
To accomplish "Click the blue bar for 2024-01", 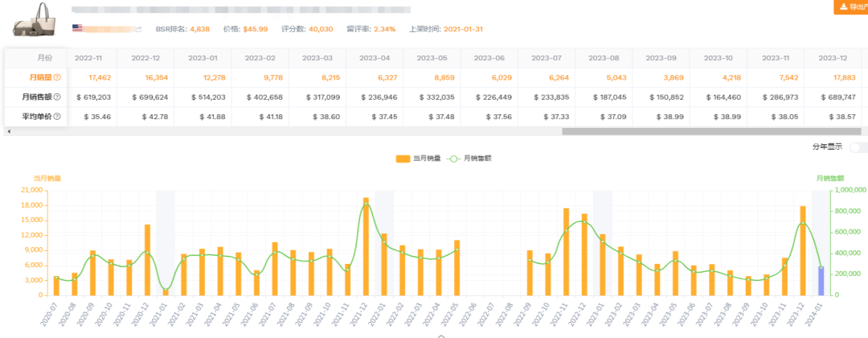I will click(x=821, y=280).
